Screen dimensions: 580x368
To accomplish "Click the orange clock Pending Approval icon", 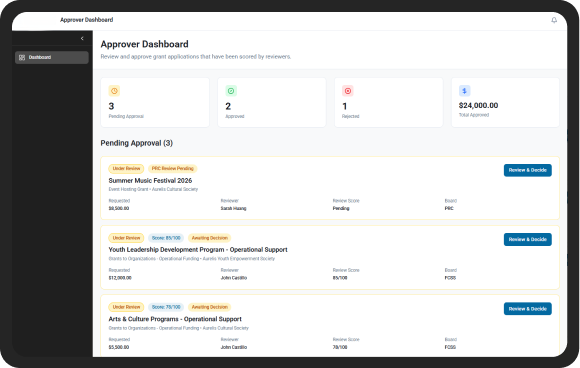I will (x=114, y=91).
